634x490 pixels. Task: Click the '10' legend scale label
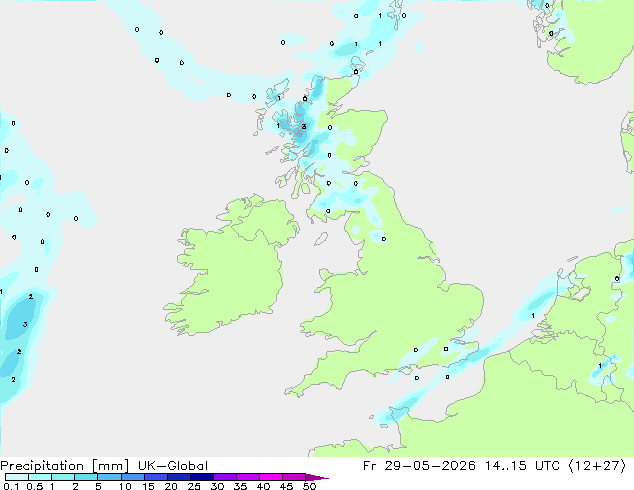point(125,486)
